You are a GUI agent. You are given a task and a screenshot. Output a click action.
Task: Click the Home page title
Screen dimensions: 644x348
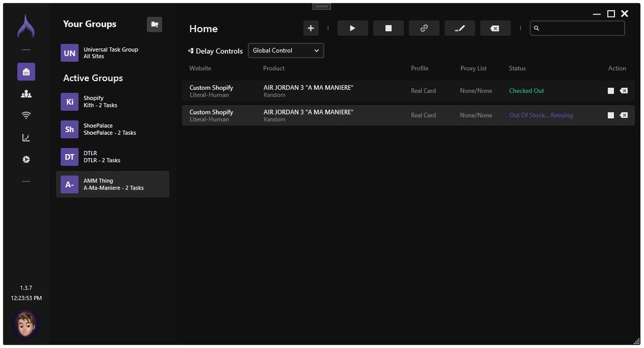pos(203,28)
